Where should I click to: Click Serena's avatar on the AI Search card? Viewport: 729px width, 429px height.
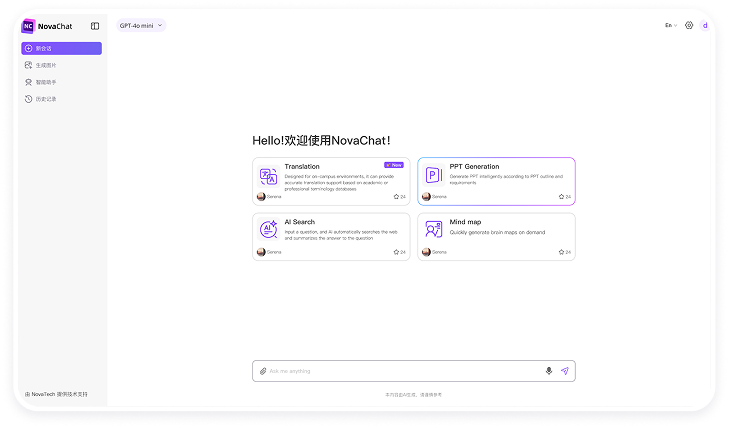click(x=261, y=252)
